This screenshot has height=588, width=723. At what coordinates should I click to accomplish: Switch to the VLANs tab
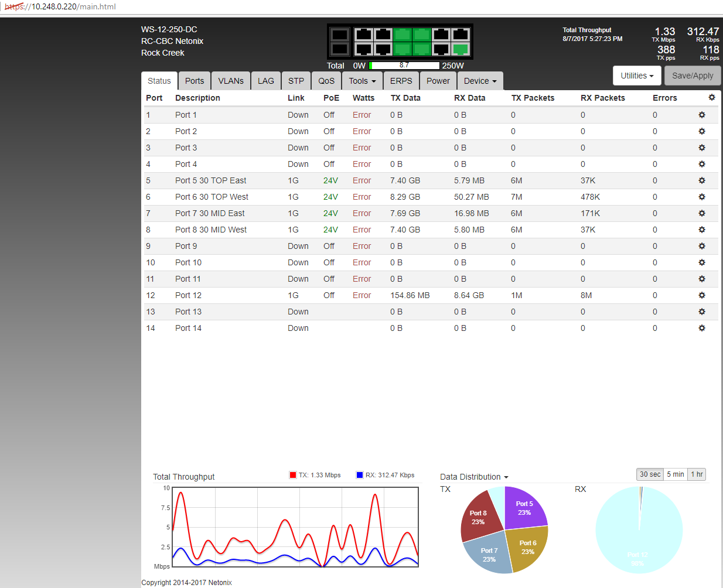point(231,81)
